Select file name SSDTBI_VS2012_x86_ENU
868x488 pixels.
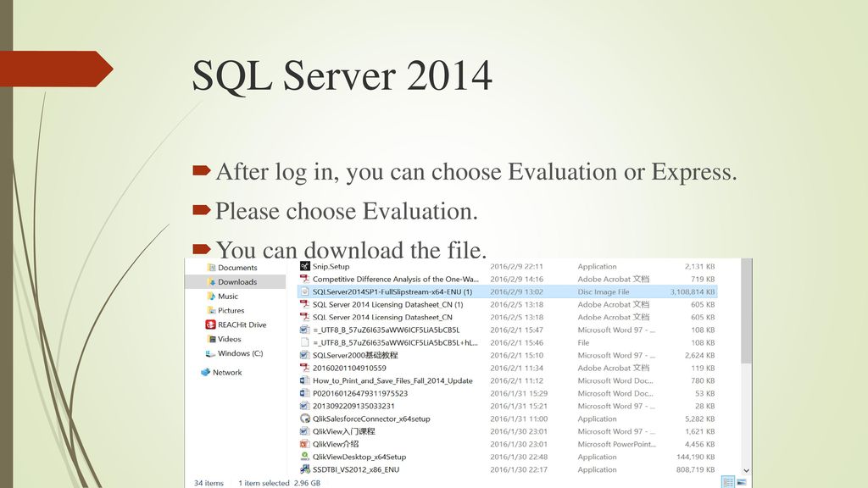(x=355, y=469)
